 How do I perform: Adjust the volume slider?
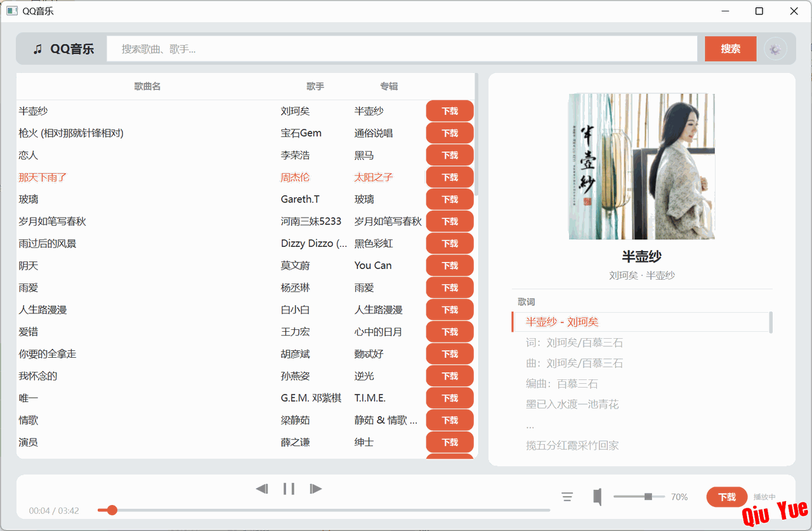point(639,497)
